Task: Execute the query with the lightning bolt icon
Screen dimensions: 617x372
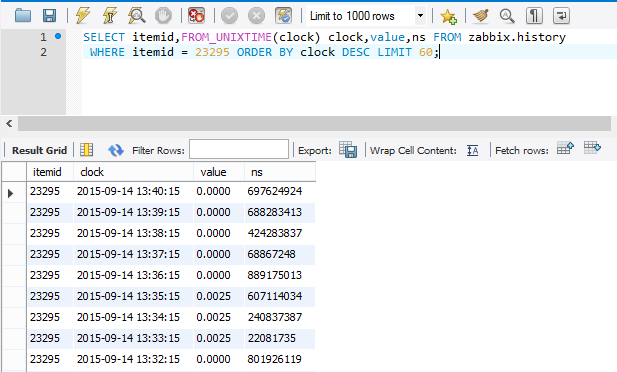Action: (x=83, y=16)
